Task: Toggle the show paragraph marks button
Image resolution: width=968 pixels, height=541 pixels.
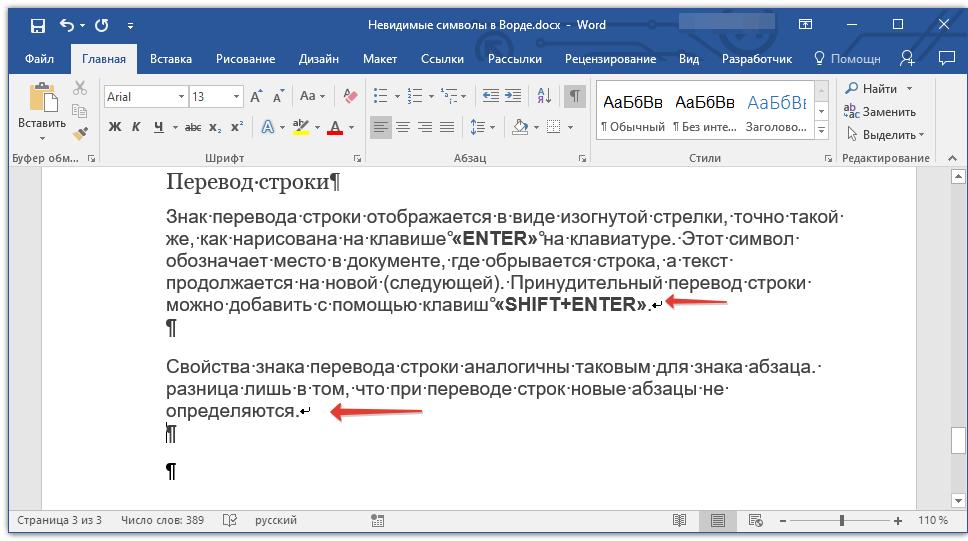Action: tap(575, 97)
